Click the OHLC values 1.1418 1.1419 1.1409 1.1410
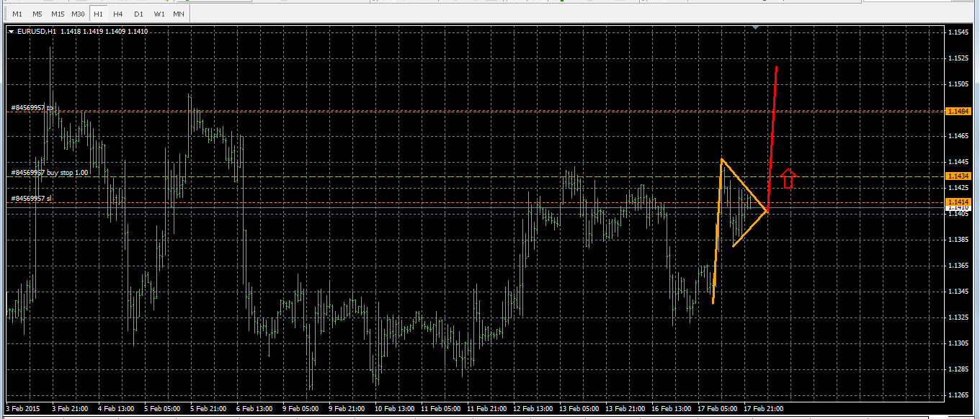980x419 pixels. coord(104,32)
